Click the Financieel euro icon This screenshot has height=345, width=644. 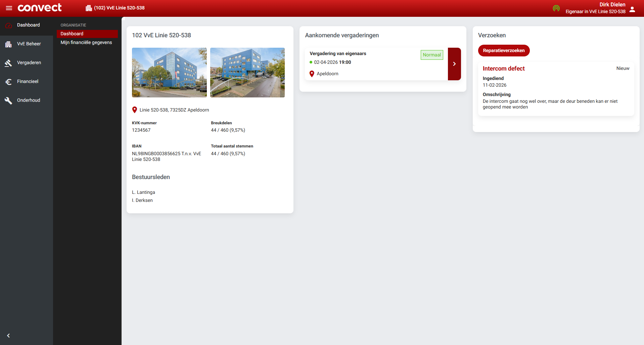8,82
